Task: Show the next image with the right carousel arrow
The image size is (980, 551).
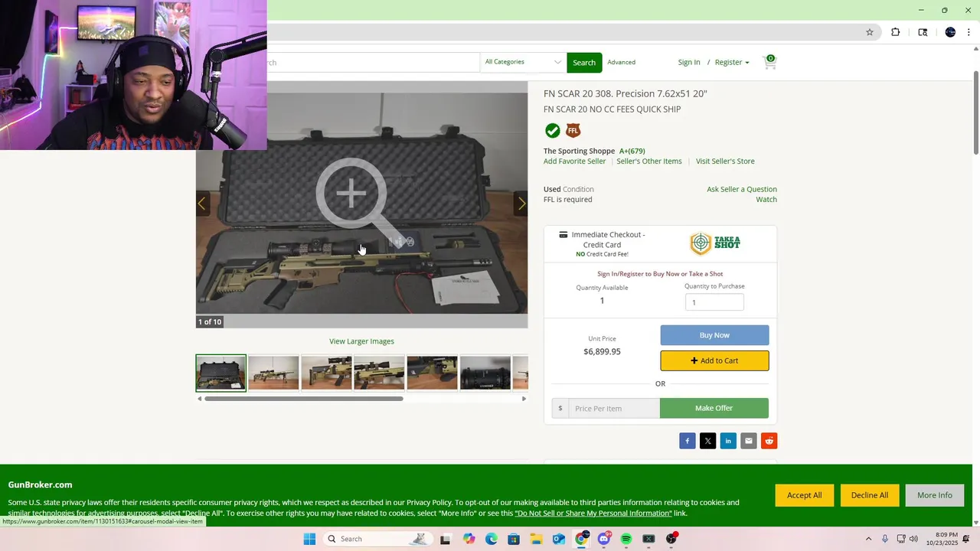Action: tap(521, 204)
